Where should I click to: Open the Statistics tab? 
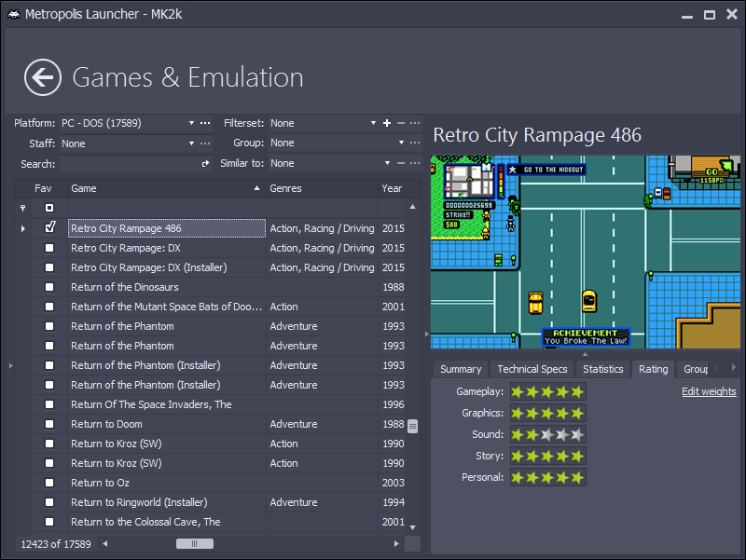(x=602, y=369)
